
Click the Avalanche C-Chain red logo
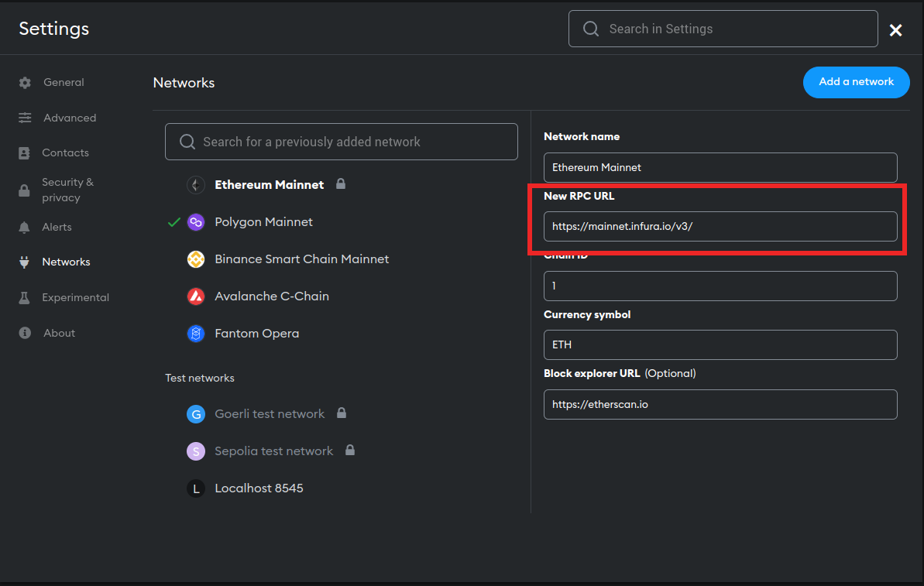point(195,296)
